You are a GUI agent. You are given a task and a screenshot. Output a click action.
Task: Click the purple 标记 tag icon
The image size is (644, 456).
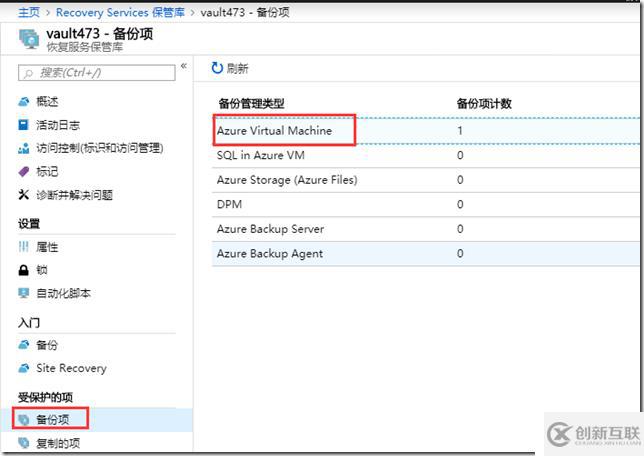(x=24, y=171)
